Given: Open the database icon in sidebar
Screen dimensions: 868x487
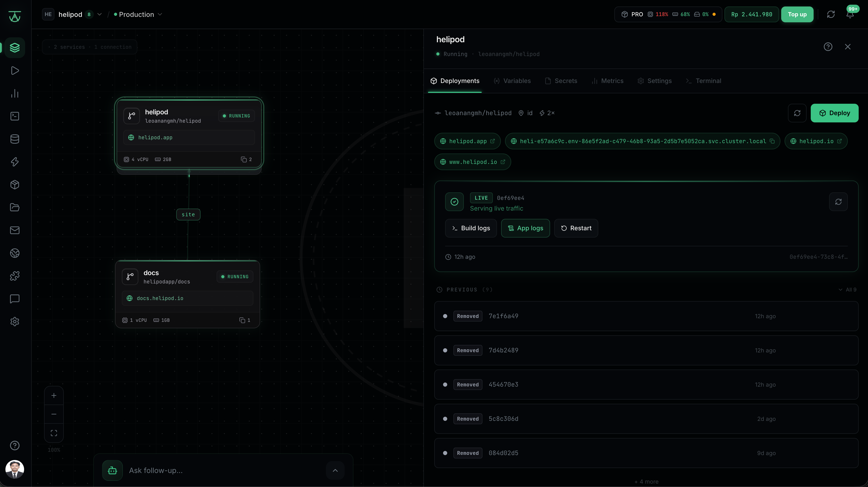Looking at the screenshot, I should coord(15,139).
